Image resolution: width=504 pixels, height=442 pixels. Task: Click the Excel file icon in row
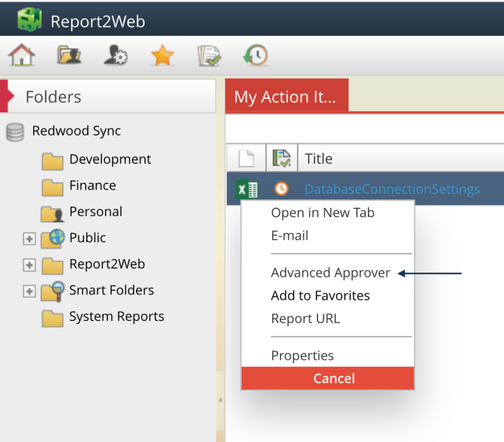coord(247,189)
